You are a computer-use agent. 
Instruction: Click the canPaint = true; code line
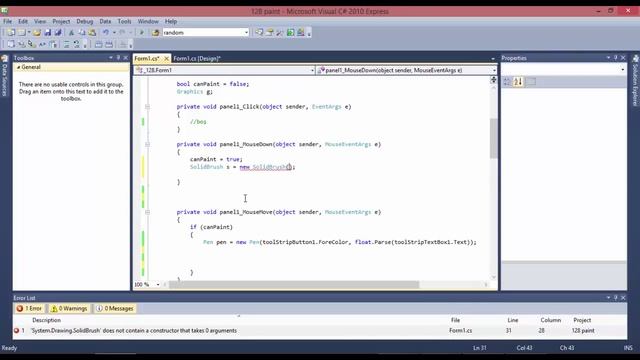216,159
